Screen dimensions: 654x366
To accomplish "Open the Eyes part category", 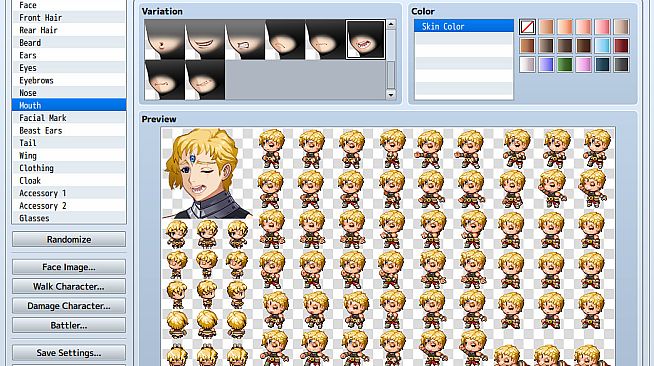I will [x=69, y=68].
